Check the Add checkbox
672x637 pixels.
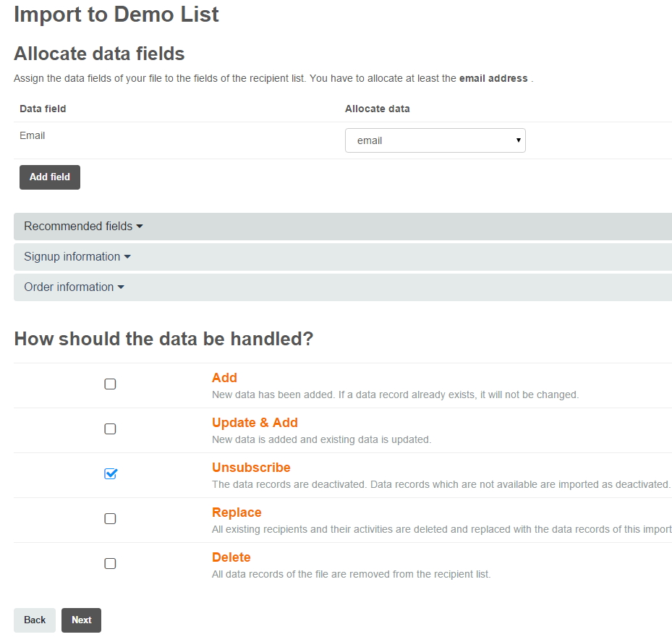(x=110, y=384)
